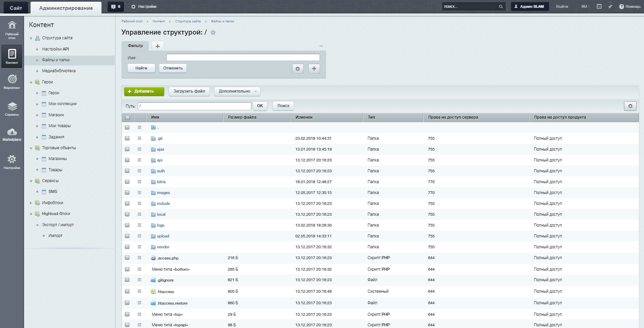Click the OK button next to path
Screen dimensions: 644x328
[x=260, y=106]
